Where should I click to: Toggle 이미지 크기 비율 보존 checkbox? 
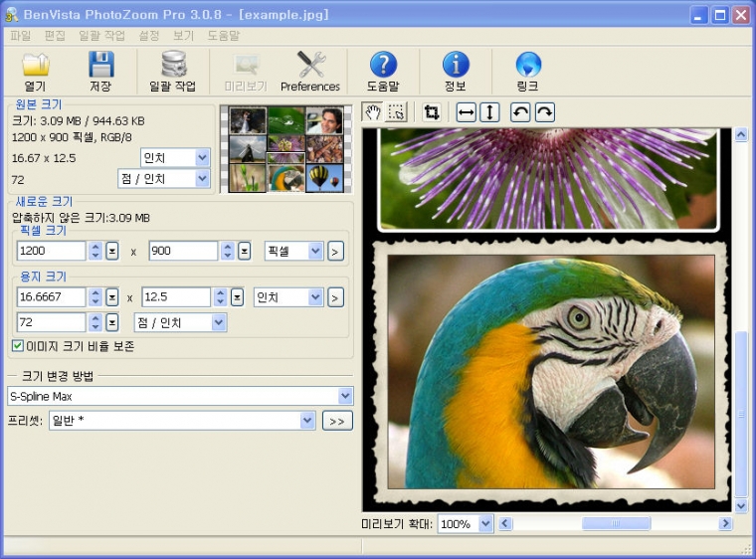(18, 346)
